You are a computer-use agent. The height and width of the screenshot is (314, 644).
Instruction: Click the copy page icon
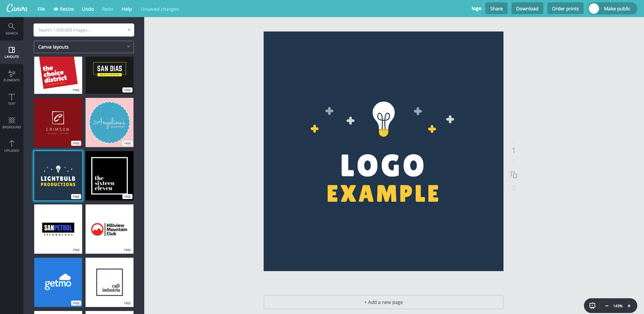(x=514, y=175)
